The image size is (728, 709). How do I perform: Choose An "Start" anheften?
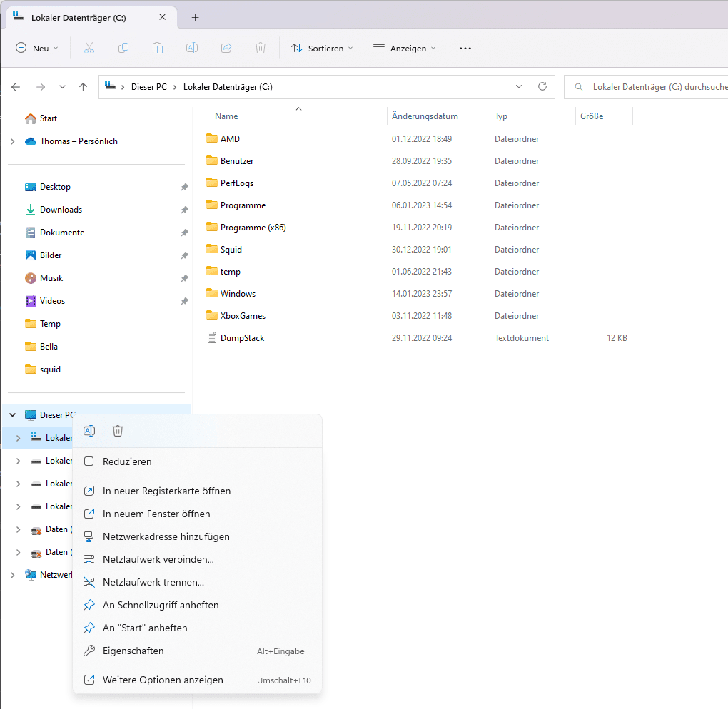[197, 628]
